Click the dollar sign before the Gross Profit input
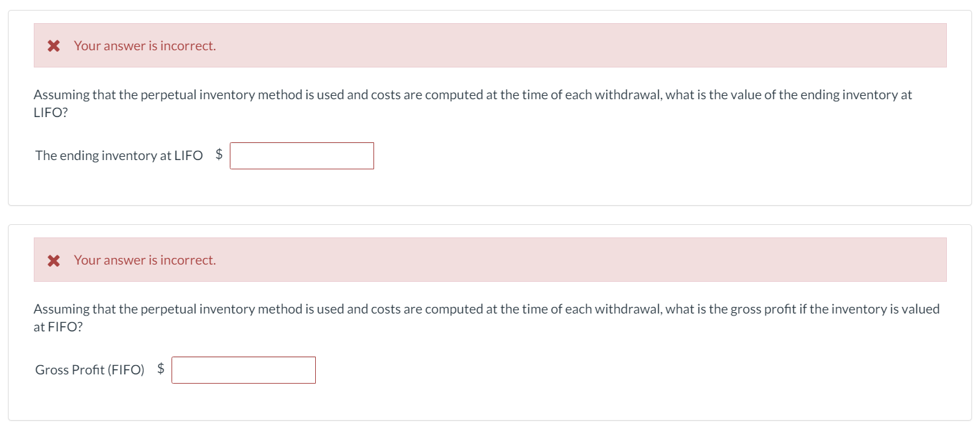This screenshot has width=980, height=424. 161,369
